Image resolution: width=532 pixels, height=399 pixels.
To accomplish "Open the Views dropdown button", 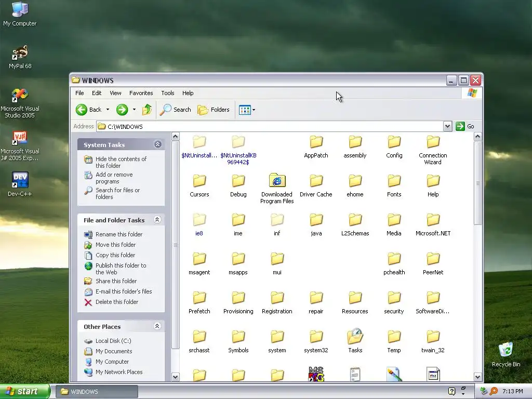I will (247, 110).
